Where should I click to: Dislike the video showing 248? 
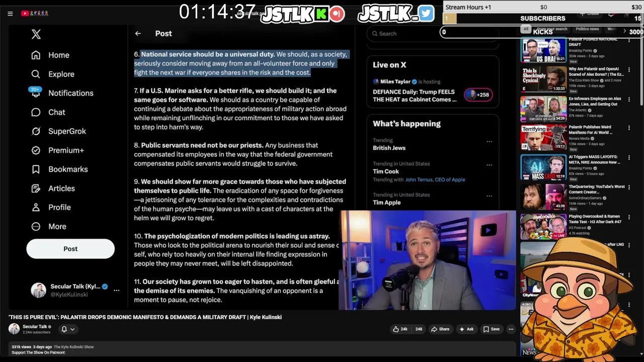point(419,329)
